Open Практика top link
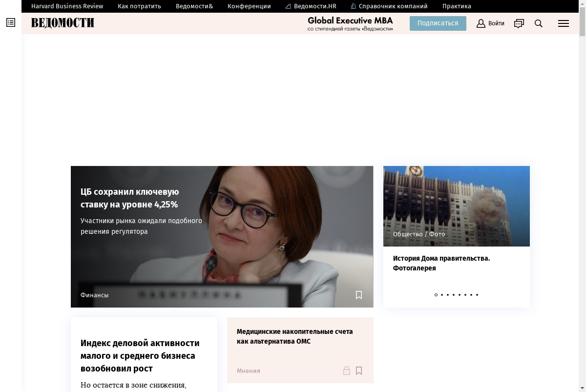This screenshot has height=392, width=586. pyautogui.click(x=457, y=6)
